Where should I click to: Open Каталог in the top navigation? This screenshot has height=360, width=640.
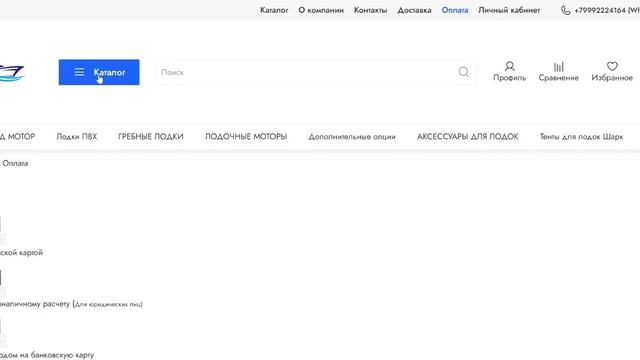coord(274,10)
